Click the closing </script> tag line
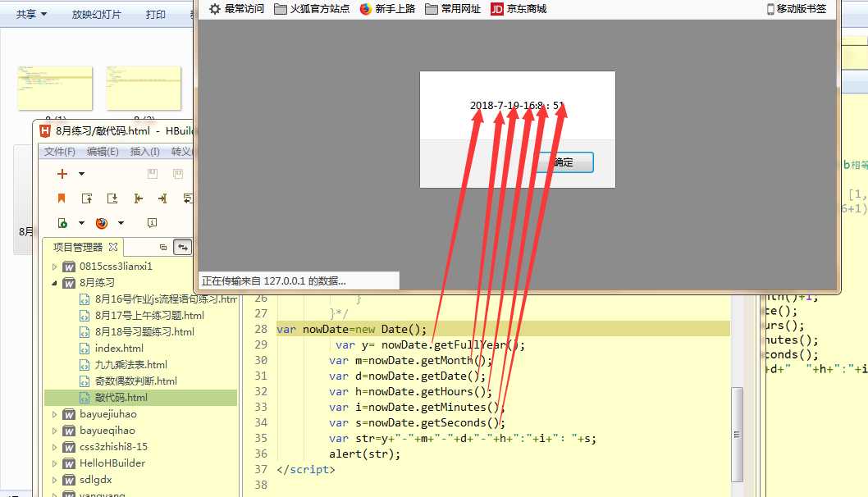This screenshot has height=497, width=868. pyautogui.click(x=305, y=469)
